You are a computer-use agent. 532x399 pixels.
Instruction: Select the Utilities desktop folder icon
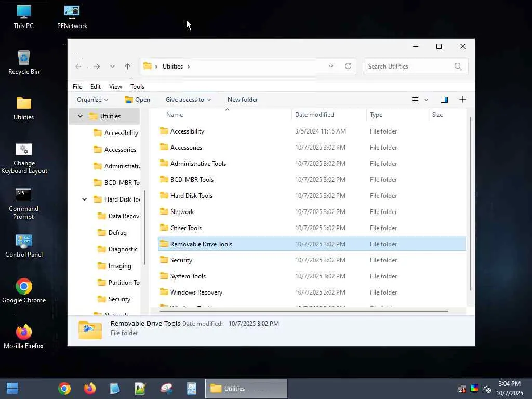pyautogui.click(x=24, y=108)
